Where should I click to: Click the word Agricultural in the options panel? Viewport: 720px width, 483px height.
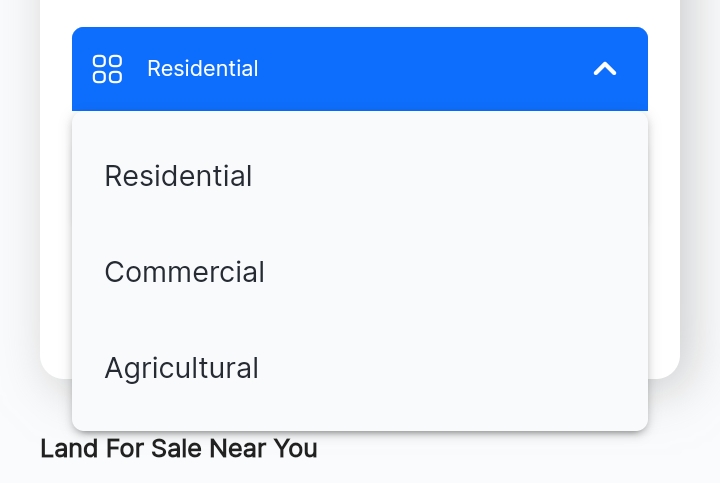click(x=181, y=368)
